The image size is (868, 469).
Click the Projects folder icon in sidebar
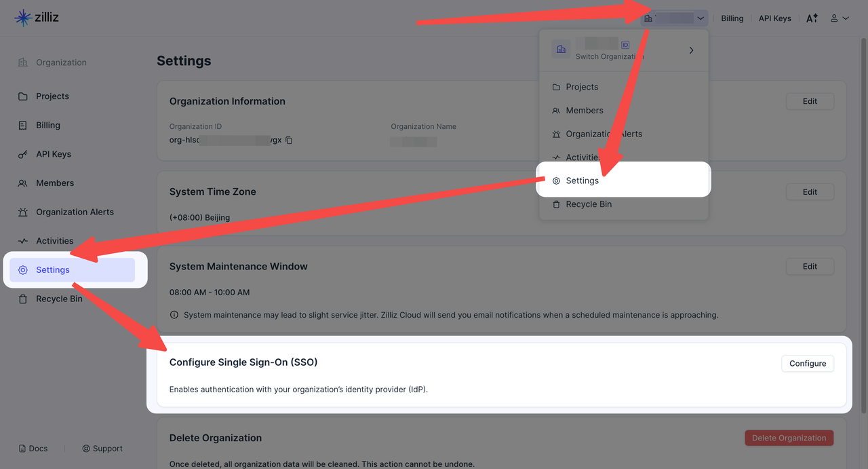tap(23, 96)
